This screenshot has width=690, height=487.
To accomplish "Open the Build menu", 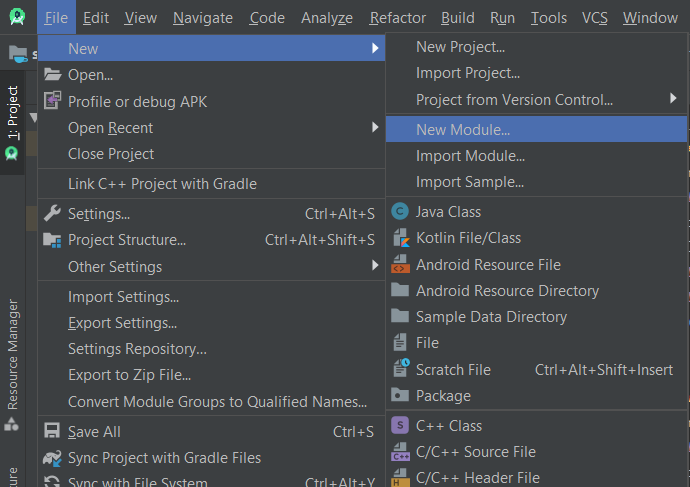I will pyautogui.click(x=457, y=18).
